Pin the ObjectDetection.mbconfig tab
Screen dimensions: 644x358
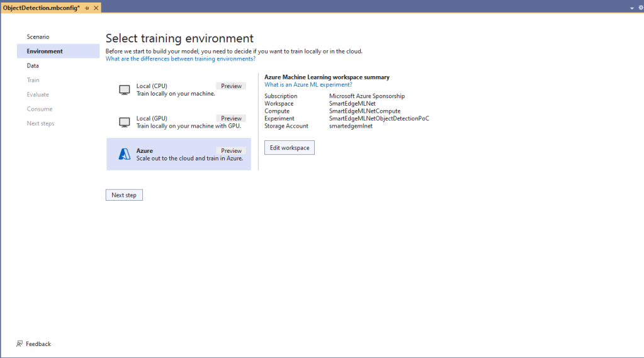coord(87,8)
